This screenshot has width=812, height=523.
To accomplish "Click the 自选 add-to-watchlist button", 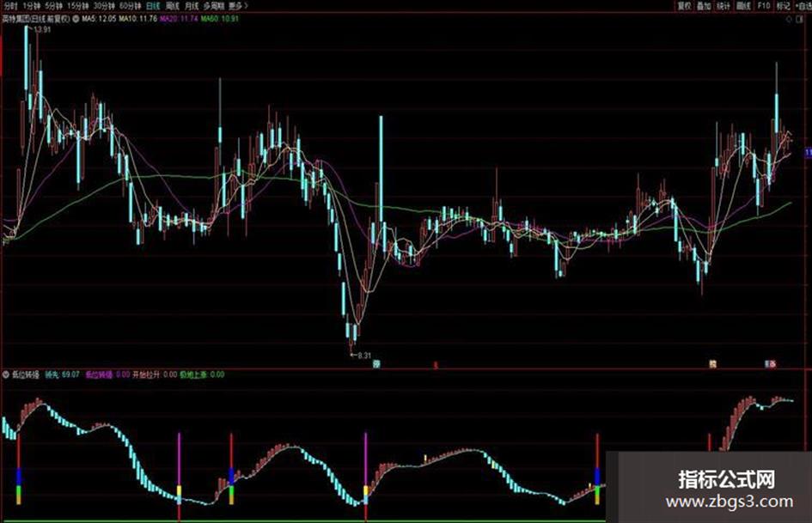I will [803, 6].
